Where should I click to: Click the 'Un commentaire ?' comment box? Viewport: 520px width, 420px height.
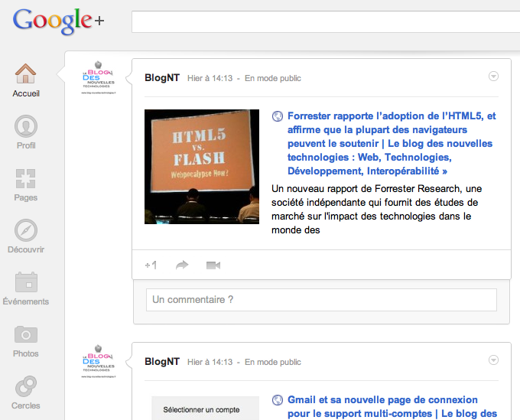(x=321, y=300)
